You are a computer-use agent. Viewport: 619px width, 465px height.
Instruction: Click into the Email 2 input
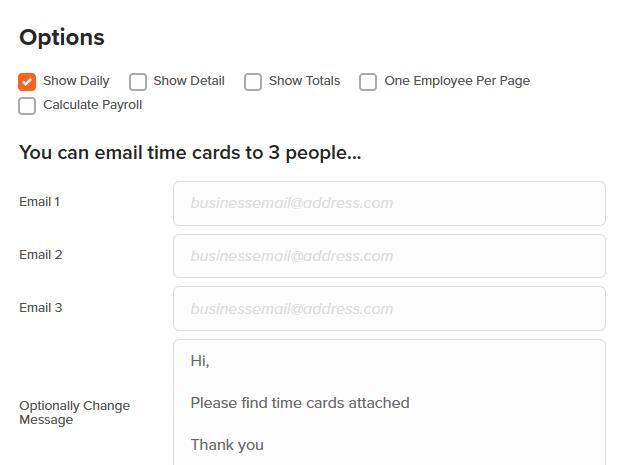click(x=389, y=256)
